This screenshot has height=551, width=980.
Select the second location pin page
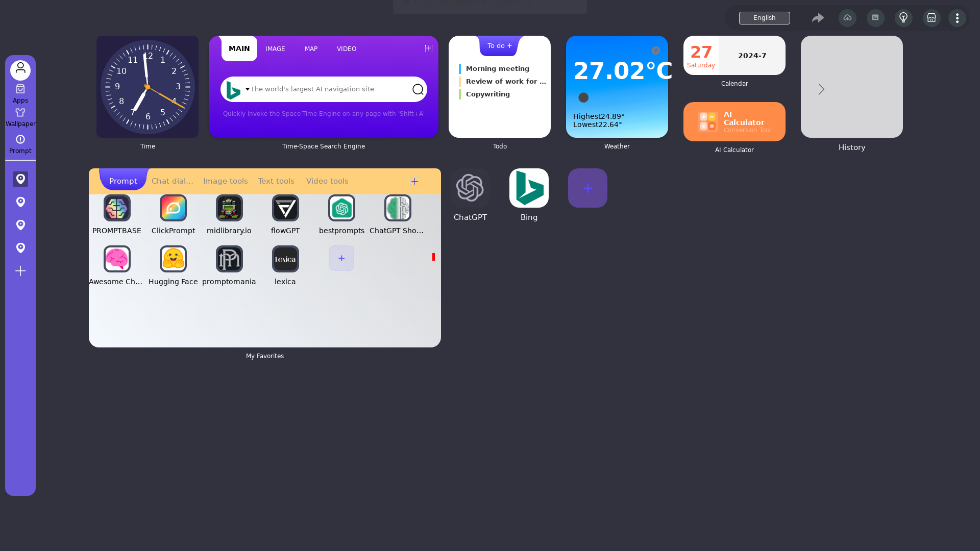[x=20, y=202]
